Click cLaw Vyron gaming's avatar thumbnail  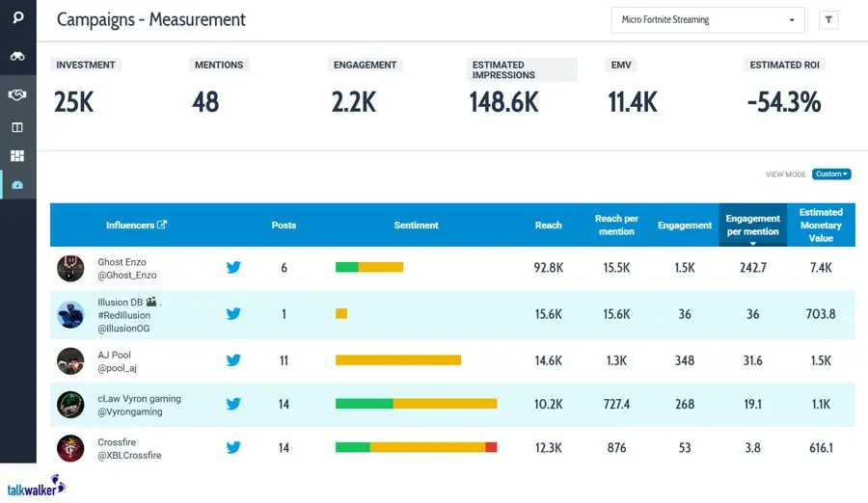(70, 405)
